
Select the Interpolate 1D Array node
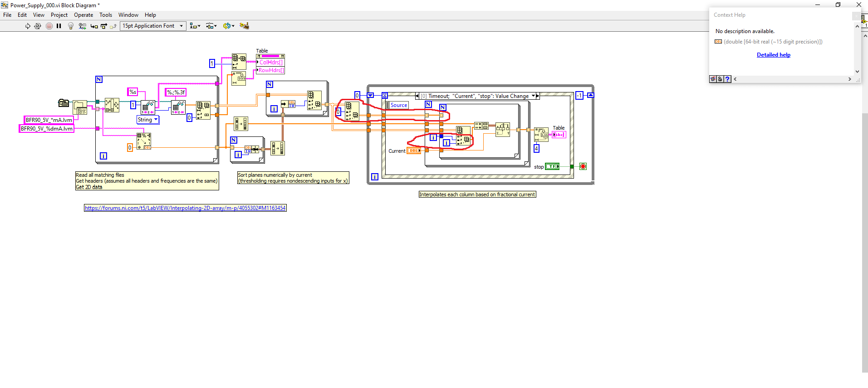[503, 129]
